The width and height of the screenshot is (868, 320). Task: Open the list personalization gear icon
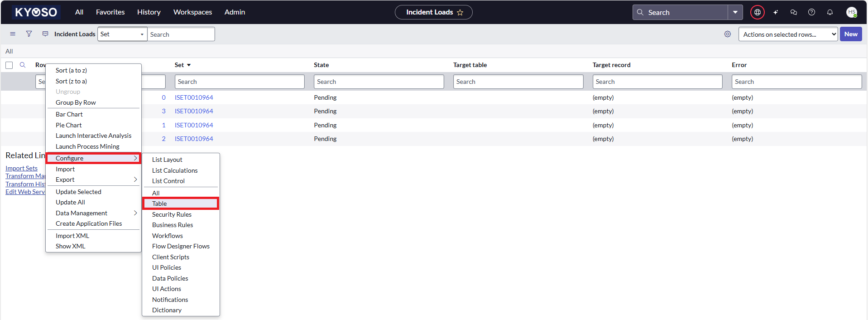coord(728,34)
